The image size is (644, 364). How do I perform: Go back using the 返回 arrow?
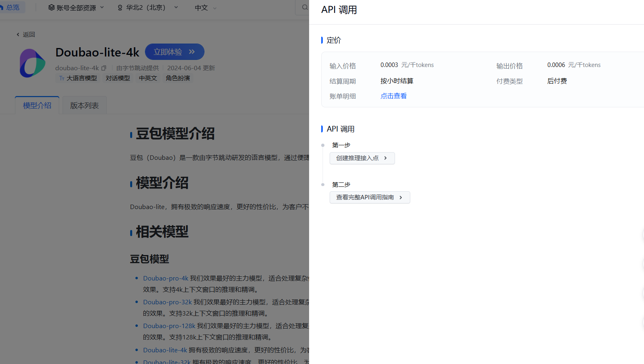coord(26,35)
